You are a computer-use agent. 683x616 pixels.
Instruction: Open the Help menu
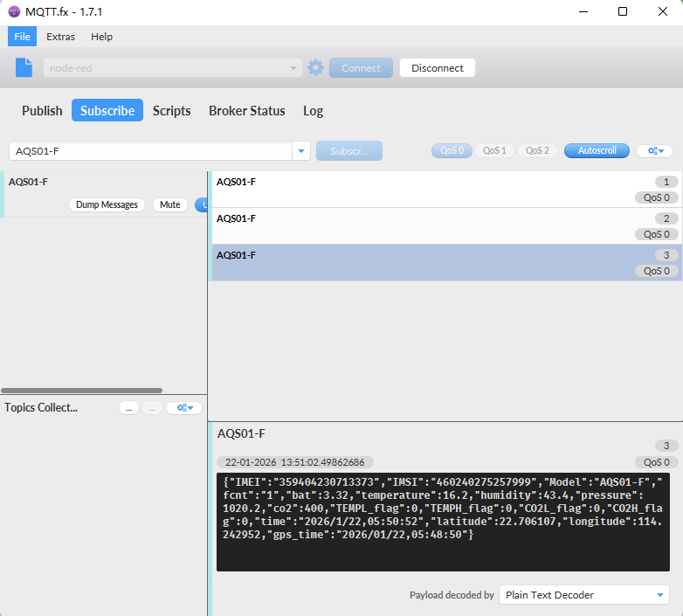101,37
